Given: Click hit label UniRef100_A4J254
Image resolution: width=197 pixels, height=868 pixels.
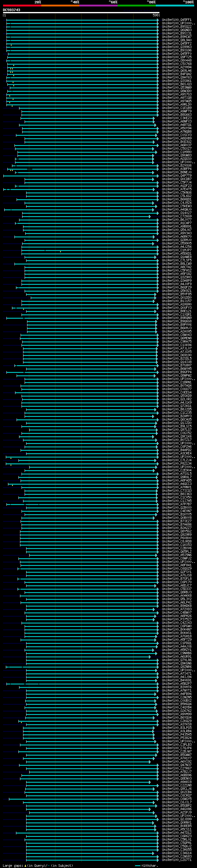Looking at the screenshot, I should pos(176,247).
